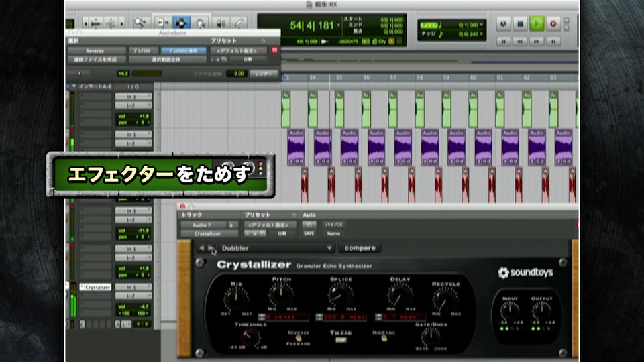Click the plug-in target icon beside プリセット

click(x=294, y=215)
